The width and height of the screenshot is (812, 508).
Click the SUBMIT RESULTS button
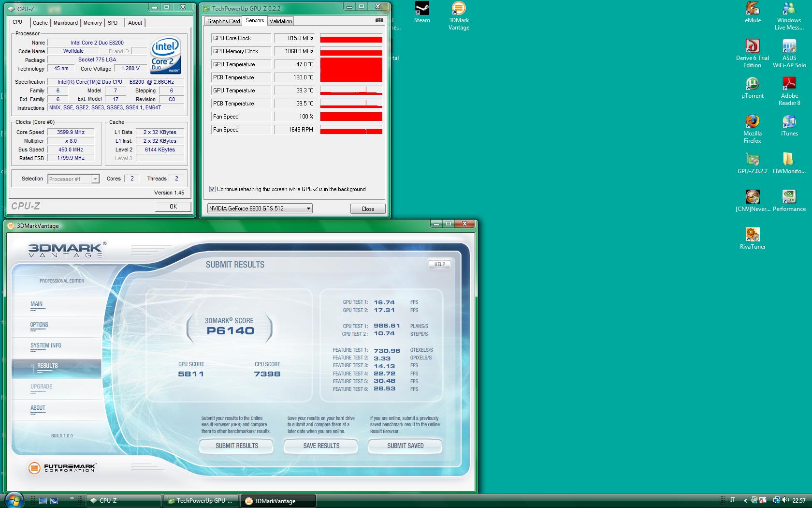(237, 446)
